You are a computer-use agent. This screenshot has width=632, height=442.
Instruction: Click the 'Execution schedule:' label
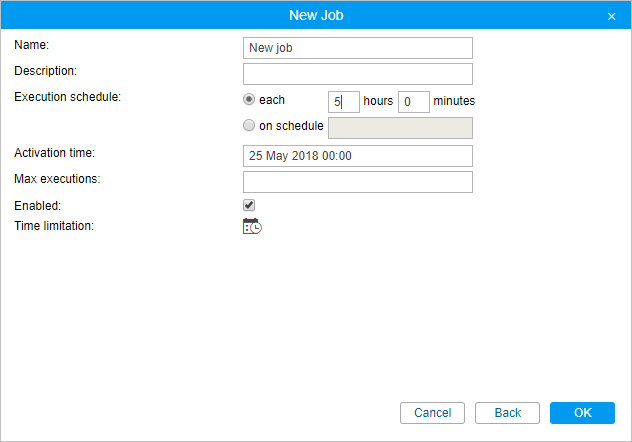(67, 97)
